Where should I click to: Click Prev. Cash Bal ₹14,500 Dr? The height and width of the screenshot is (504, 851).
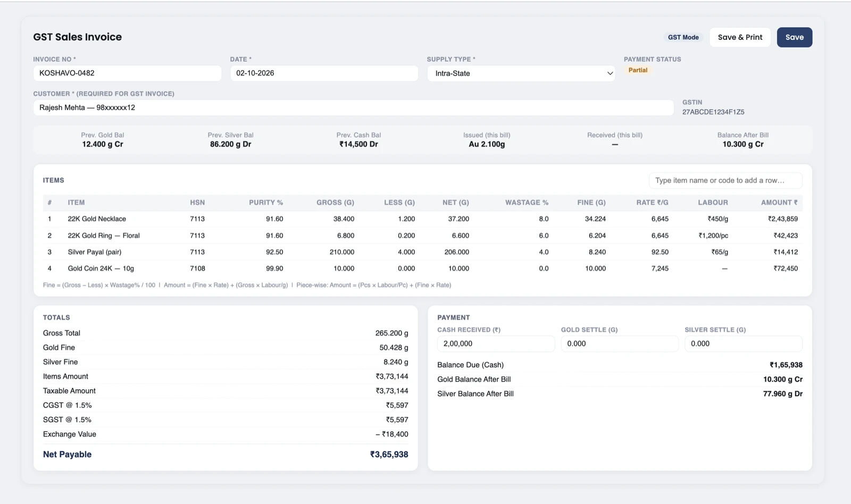pyautogui.click(x=359, y=144)
